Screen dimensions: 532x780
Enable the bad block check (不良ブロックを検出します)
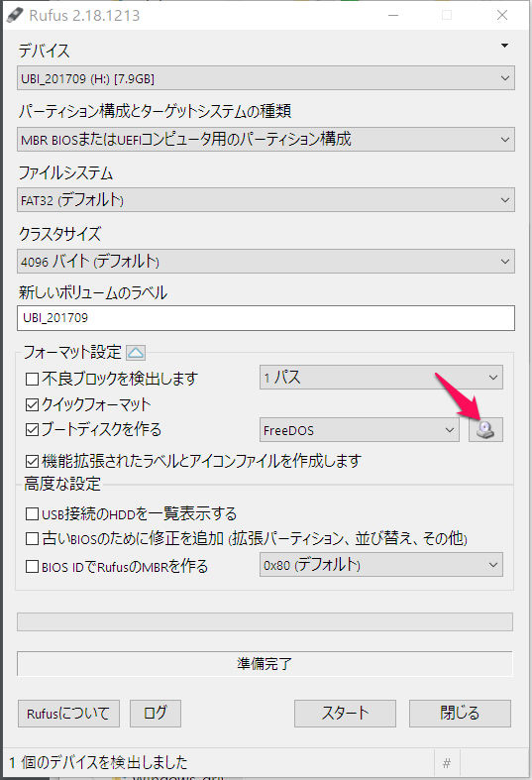point(33,379)
